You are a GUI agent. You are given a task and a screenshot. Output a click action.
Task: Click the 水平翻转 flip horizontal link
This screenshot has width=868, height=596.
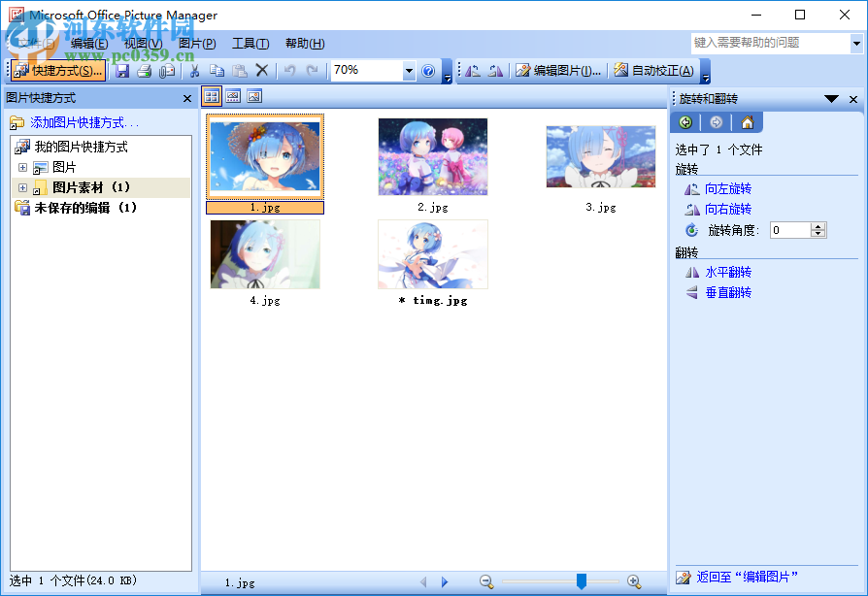[730, 272]
